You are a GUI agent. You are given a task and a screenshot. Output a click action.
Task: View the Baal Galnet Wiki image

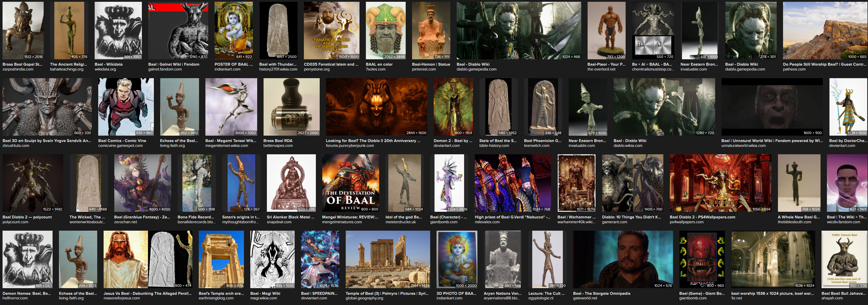pyautogui.click(x=178, y=31)
